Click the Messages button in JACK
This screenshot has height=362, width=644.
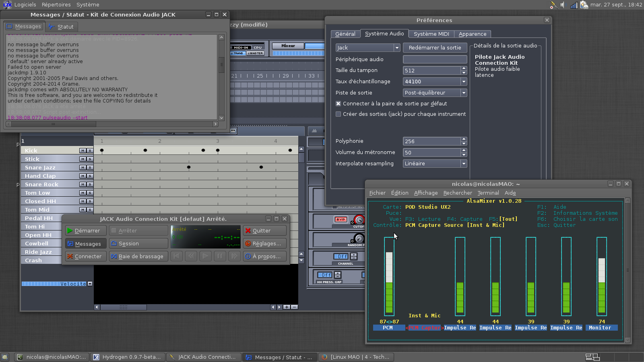click(86, 243)
